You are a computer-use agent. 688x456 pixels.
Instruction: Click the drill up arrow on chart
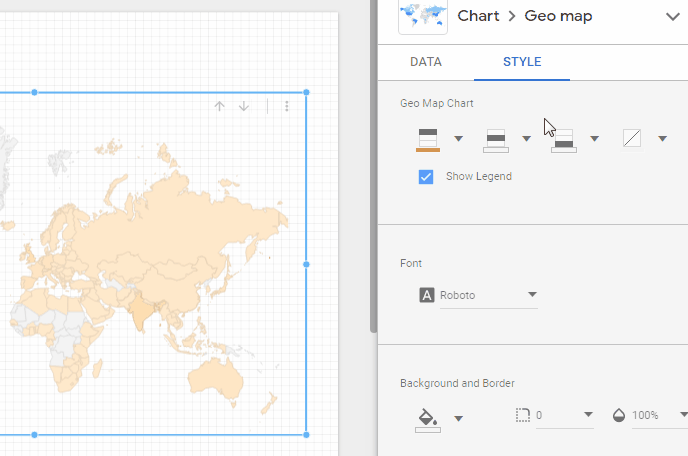[x=219, y=107]
